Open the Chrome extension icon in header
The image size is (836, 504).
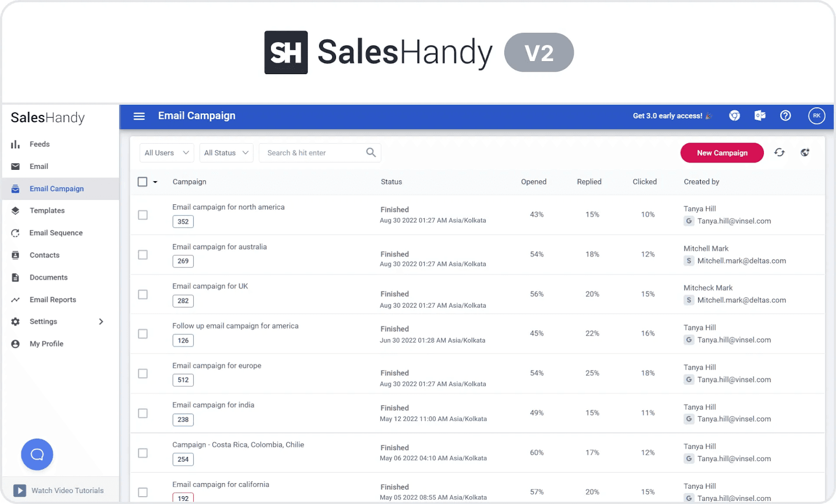click(x=735, y=116)
